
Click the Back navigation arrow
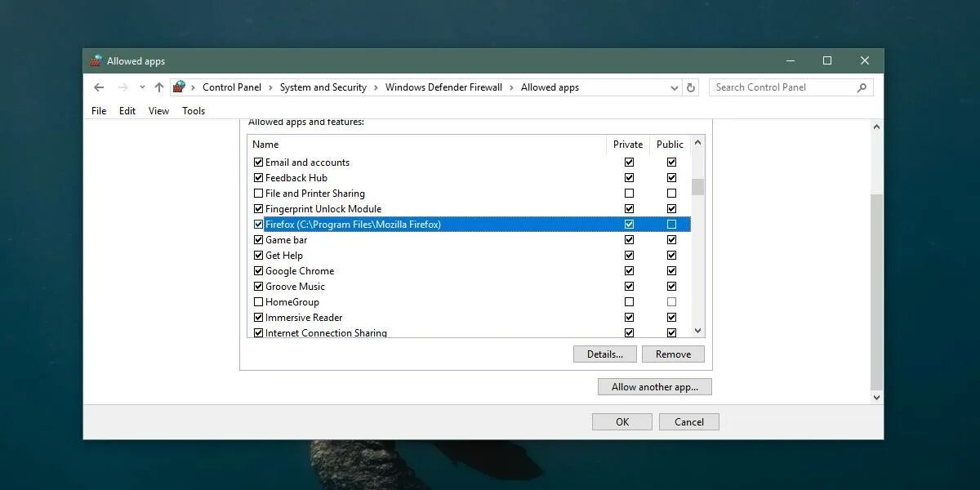99,87
